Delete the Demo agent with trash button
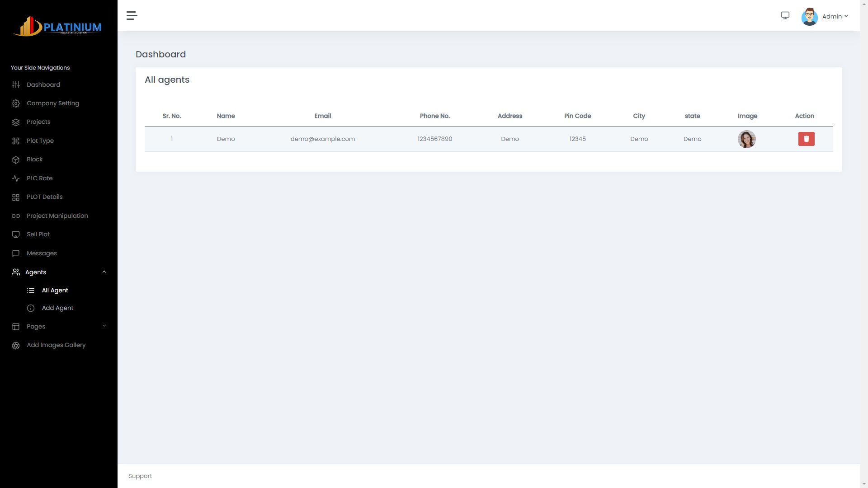This screenshot has height=488, width=868. 806,139
